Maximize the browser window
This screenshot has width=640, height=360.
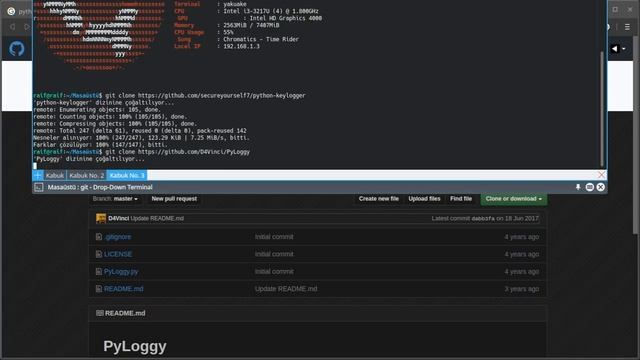615,9
